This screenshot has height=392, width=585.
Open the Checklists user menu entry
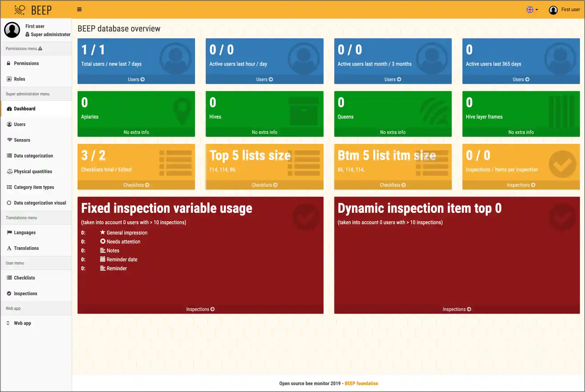point(24,277)
